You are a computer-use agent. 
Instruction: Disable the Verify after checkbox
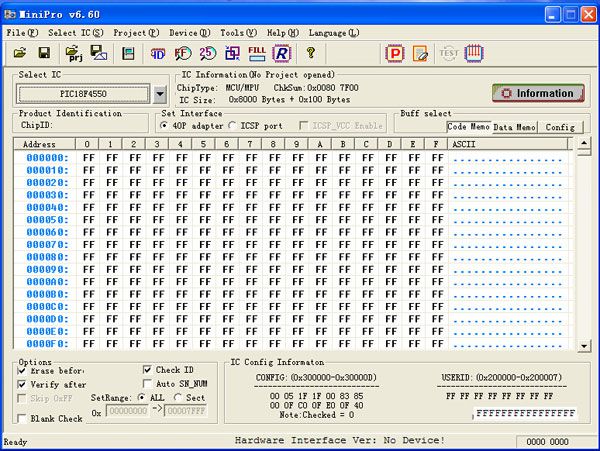23,384
